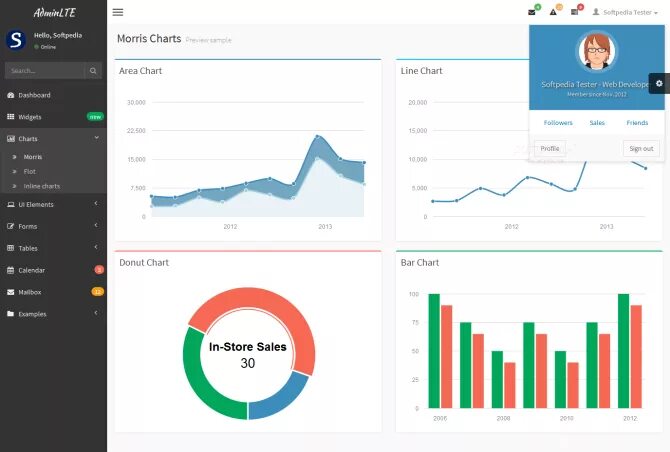Image resolution: width=670 pixels, height=452 pixels.
Task: Click the user silhouette icon beside Softpedia Tester
Action: click(x=596, y=12)
